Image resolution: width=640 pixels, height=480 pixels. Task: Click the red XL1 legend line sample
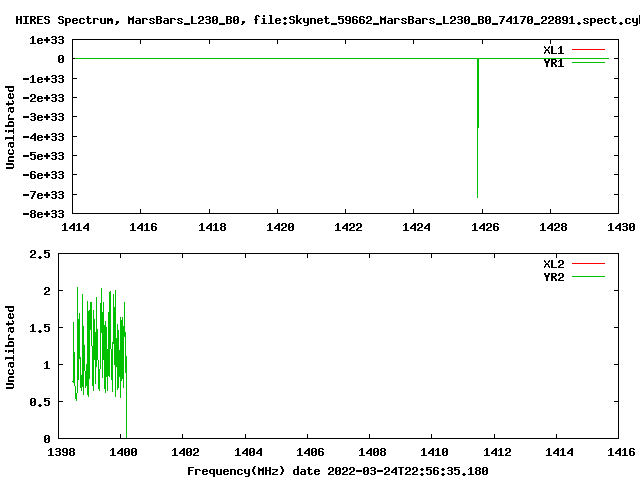coord(588,49)
